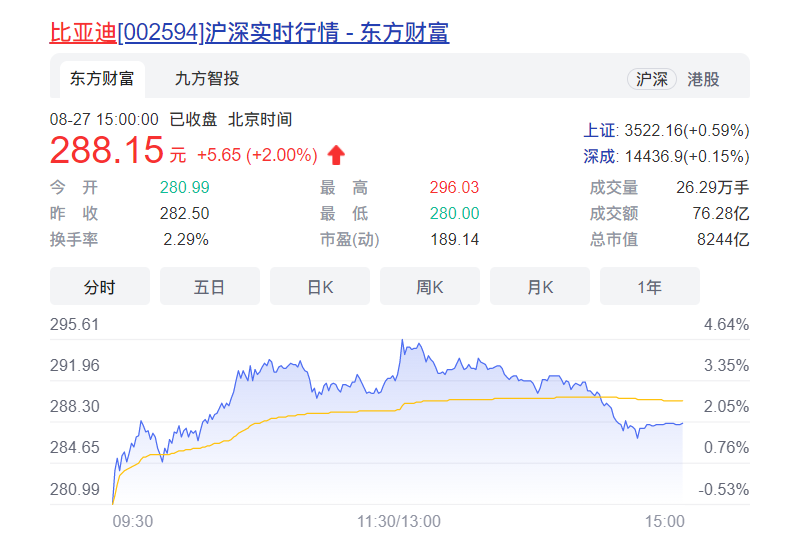Viewport: 794px width, 543px height.
Task: Click the 总市值 value 8244亿
Action: [723, 239]
